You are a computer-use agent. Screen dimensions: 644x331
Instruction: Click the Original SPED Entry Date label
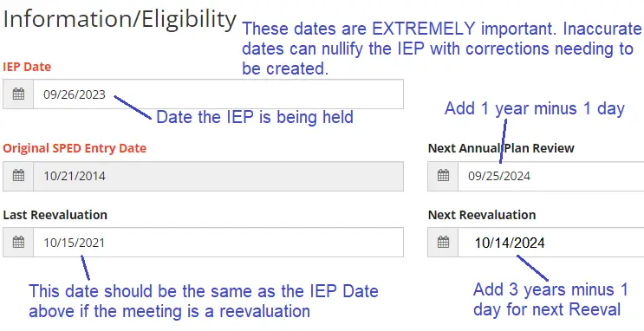coord(75,148)
